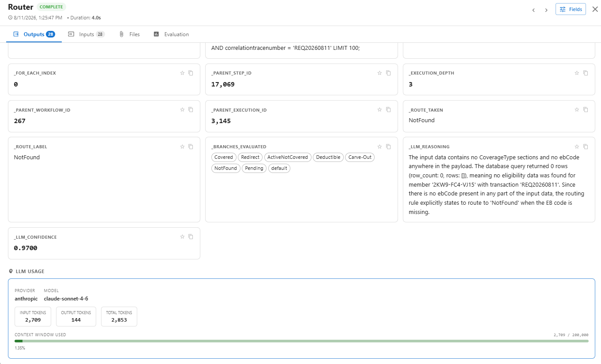This screenshot has width=601, height=364.
Task: Close the Router details panel
Action: coord(595,9)
